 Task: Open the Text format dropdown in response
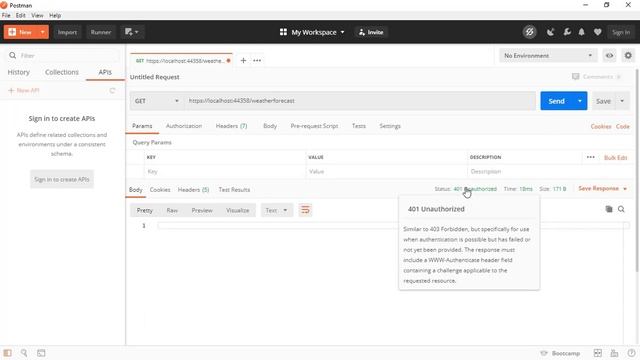pos(276,210)
